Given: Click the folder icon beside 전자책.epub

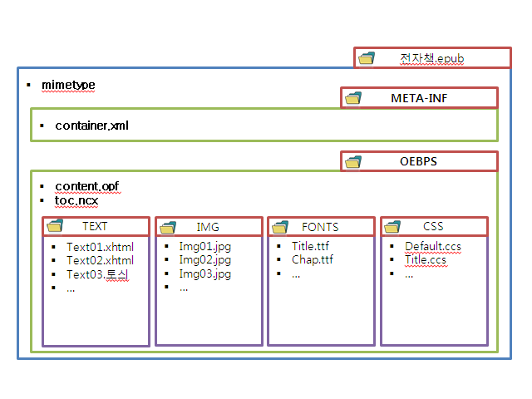Looking at the screenshot, I should (367, 58).
